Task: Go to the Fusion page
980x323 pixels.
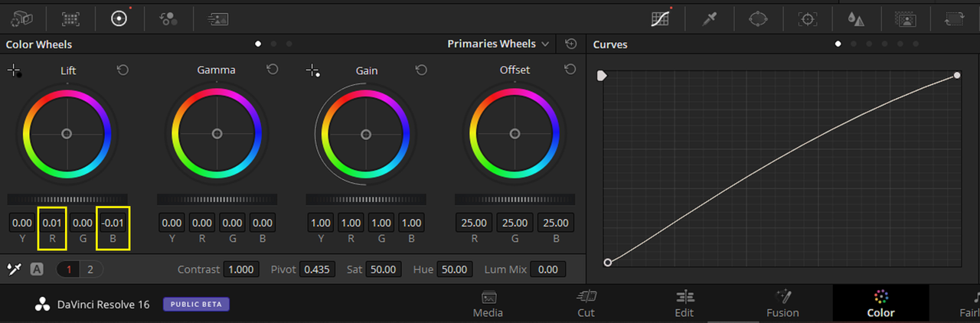Action: 782,304
